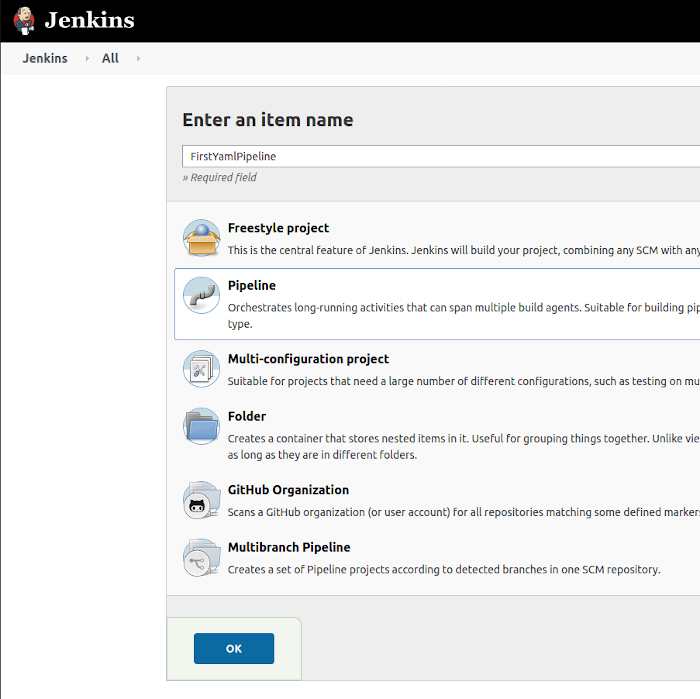Choose the GitHub Organization heading
This screenshot has height=699, width=700.
click(288, 490)
